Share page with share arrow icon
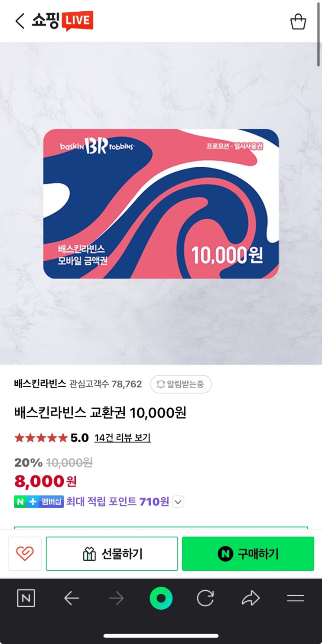The height and width of the screenshot is (644, 322). click(x=250, y=598)
